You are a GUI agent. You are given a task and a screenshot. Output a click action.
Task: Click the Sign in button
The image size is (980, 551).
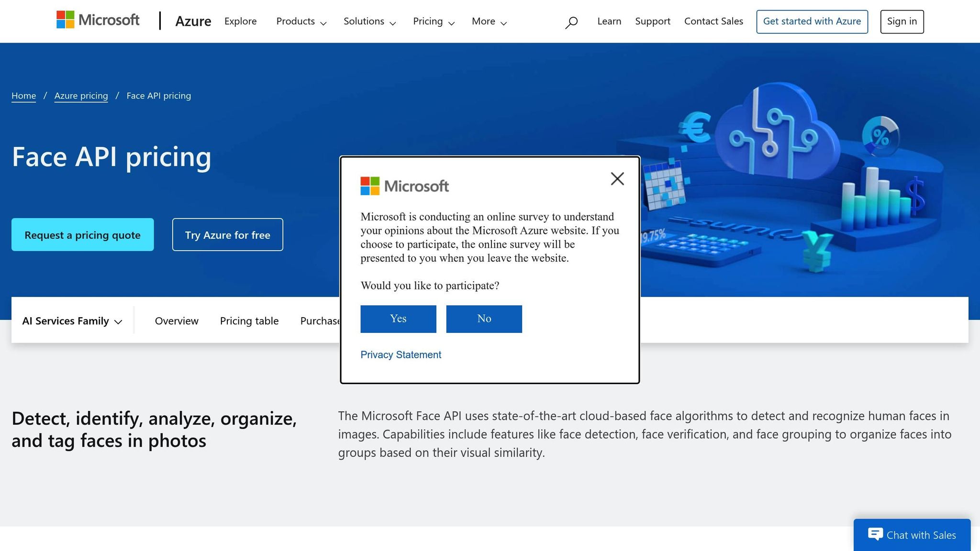click(902, 22)
